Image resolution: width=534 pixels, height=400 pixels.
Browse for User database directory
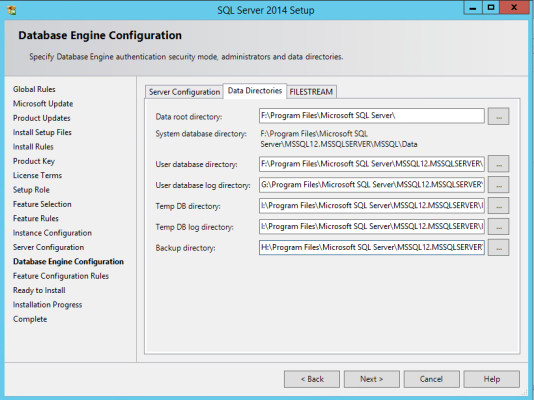[x=498, y=164]
